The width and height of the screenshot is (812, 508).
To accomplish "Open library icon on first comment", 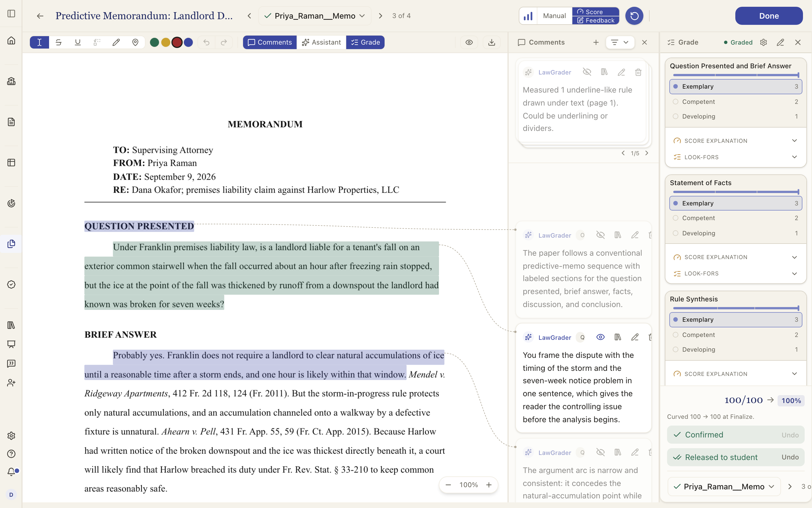I will [x=604, y=72].
